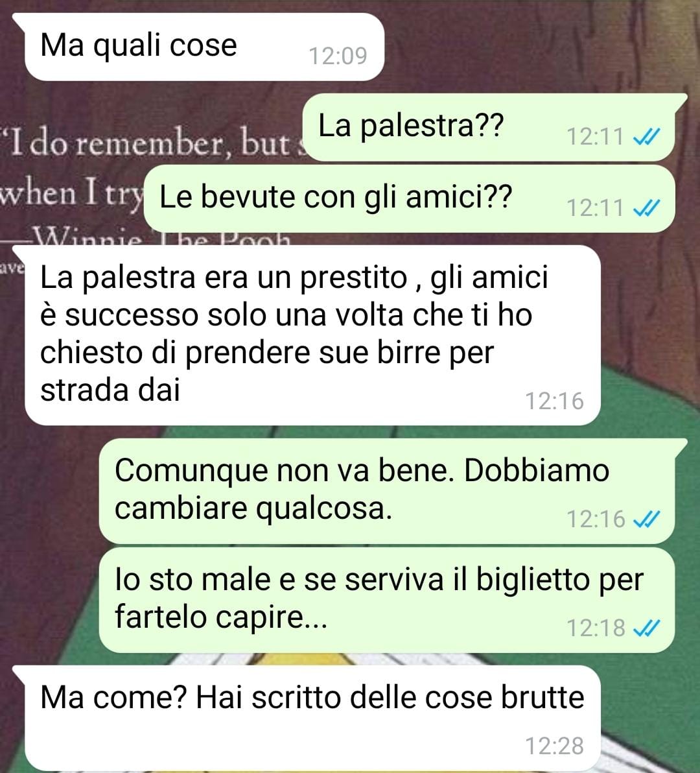Tap the double-check read receipt on 'La palestra??'
The image size is (700, 773).
646,137
